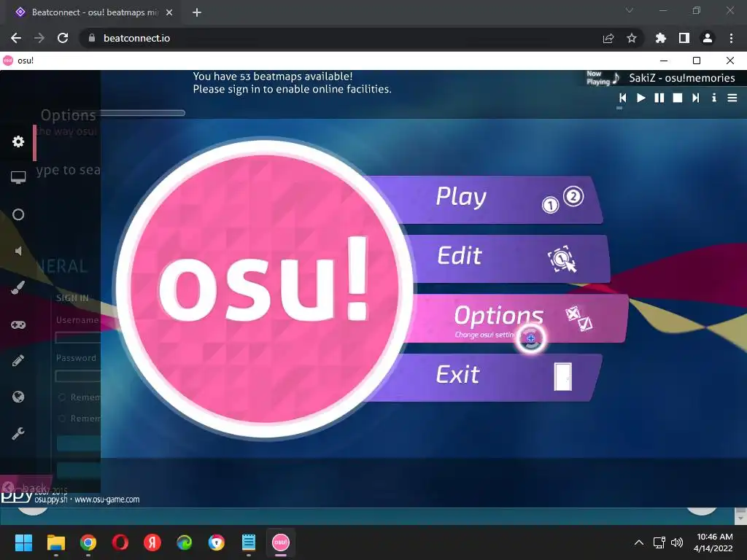
Task: Open the General gear section in options sidebar
Action: [18, 141]
